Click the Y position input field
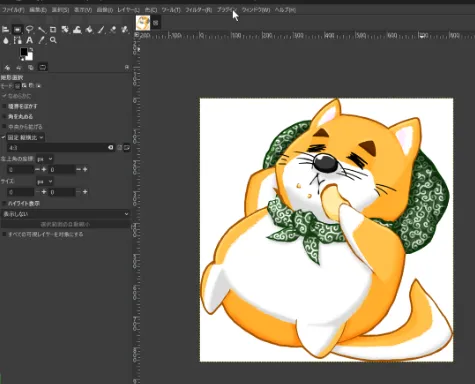Screen dimensions: 475x384 [x=62, y=170]
